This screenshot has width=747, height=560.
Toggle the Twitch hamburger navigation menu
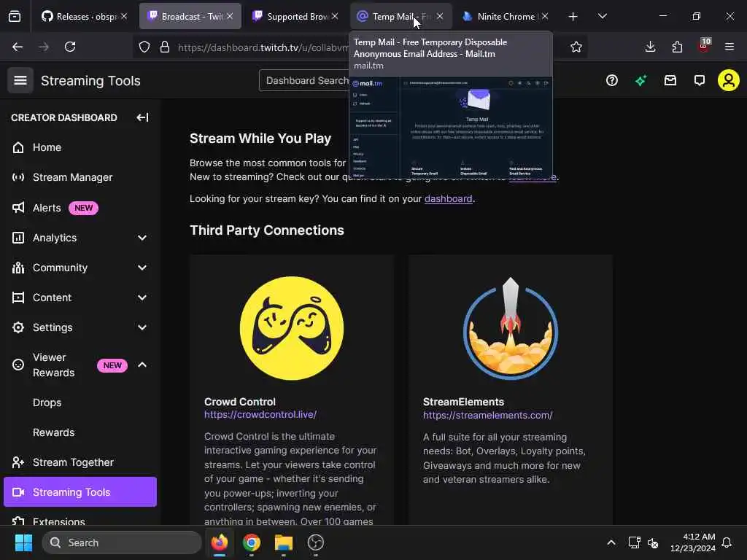(x=20, y=80)
